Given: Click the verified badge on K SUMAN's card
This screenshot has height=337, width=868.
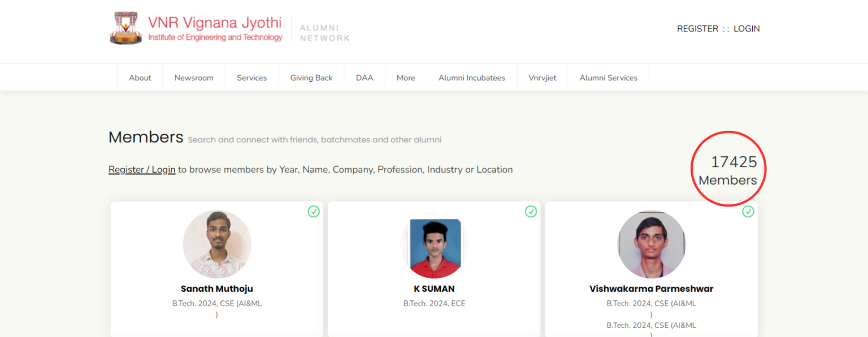Looking at the screenshot, I should coord(531,212).
